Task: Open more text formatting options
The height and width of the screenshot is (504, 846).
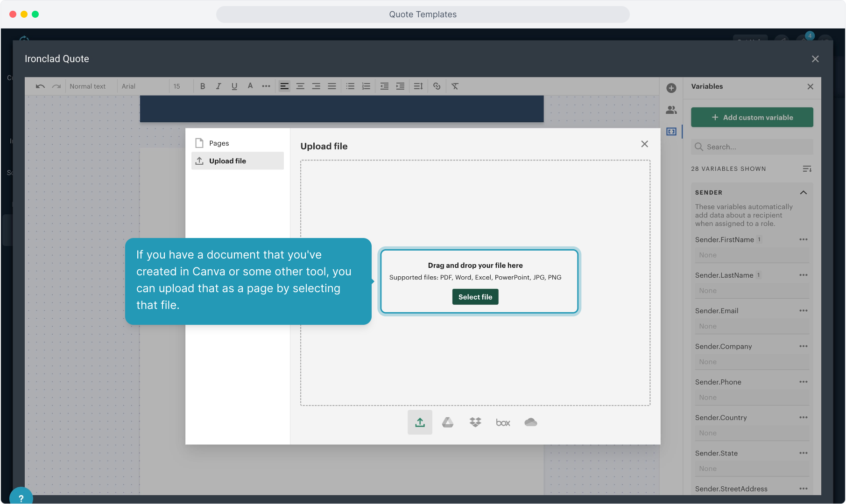Action: coord(266,86)
